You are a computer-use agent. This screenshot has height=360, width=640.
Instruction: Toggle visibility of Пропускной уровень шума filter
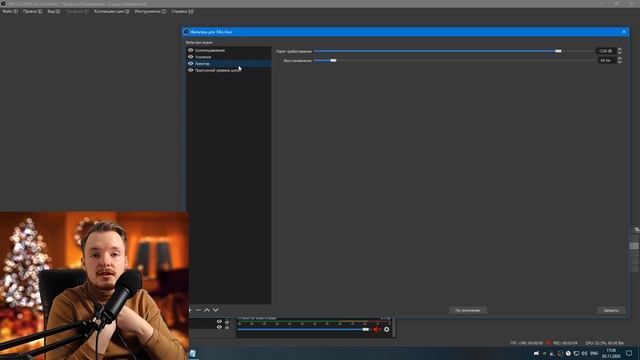(x=190, y=70)
